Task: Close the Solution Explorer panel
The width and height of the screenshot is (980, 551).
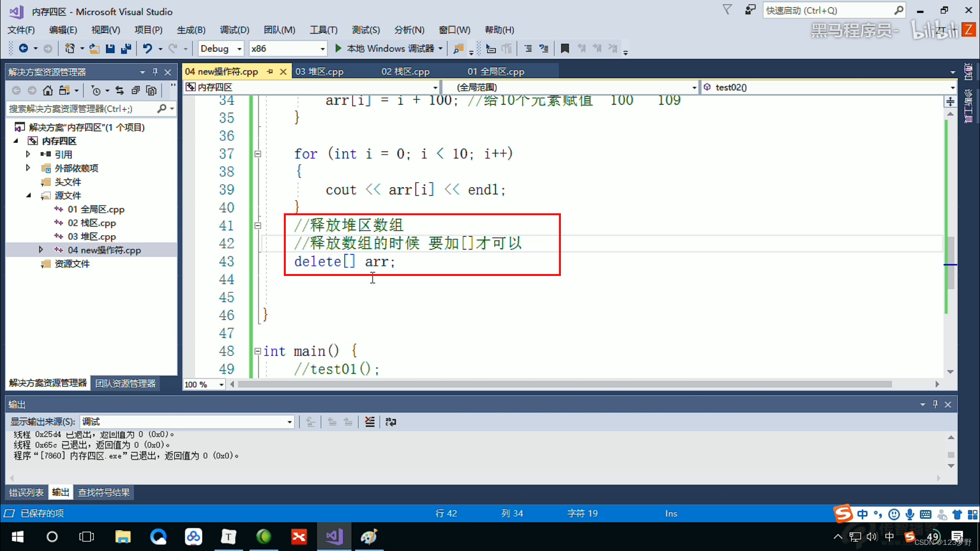Action: click(167, 72)
